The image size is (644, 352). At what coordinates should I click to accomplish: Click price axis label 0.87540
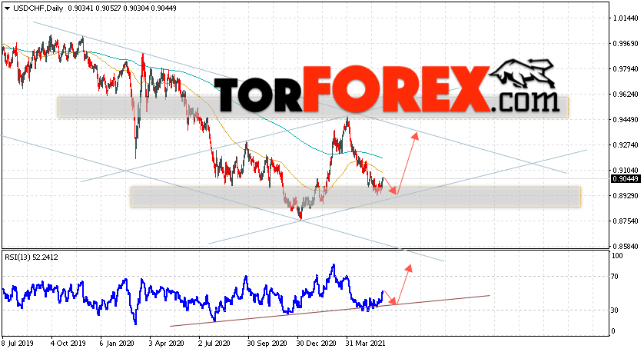[626, 221]
